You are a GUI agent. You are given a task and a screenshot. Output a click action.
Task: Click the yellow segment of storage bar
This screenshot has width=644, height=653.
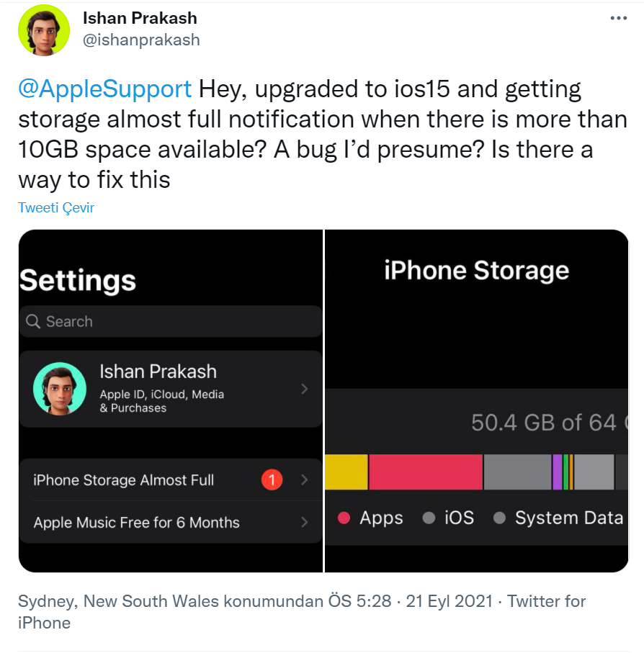tap(346, 472)
